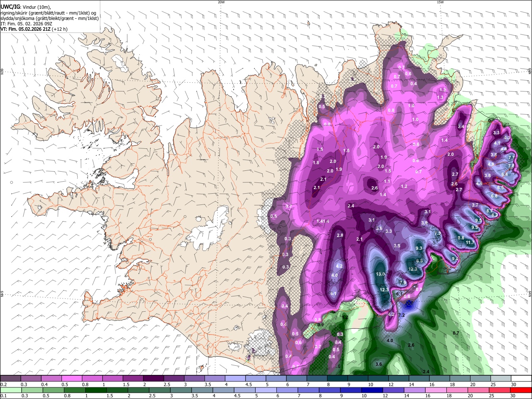Select the dark teal 9–10 legend swatch
This screenshot has width=532, height=399.
[357, 378]
